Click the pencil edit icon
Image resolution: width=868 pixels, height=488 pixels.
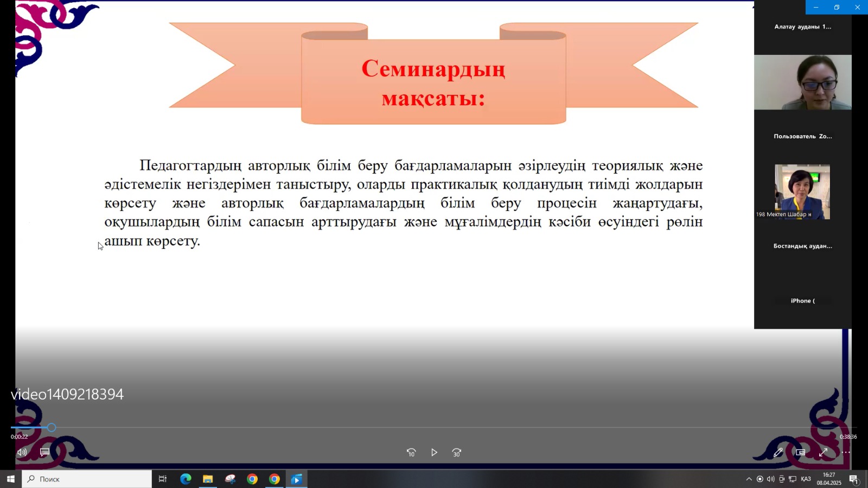(778, 452)
